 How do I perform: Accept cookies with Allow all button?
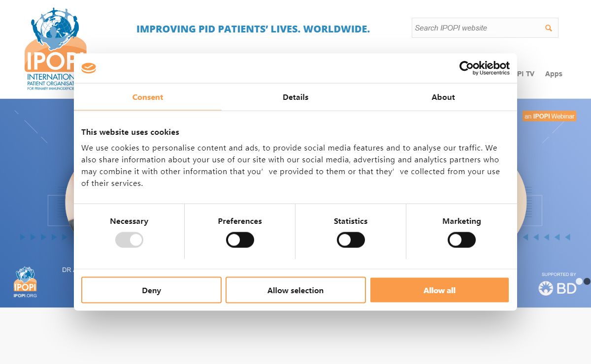click(439, 290)
